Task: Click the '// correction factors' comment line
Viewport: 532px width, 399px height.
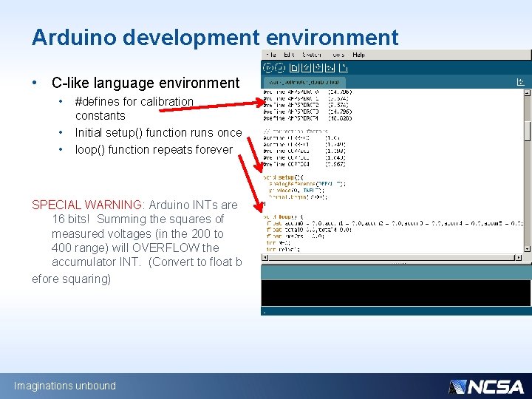Action: 296,132
